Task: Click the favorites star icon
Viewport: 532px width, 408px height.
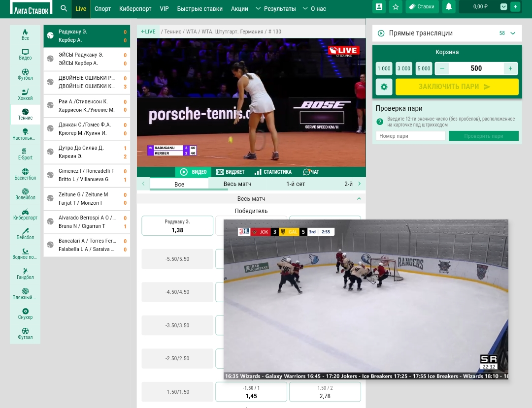Action: pyautogui.click(x=395, y=7)
